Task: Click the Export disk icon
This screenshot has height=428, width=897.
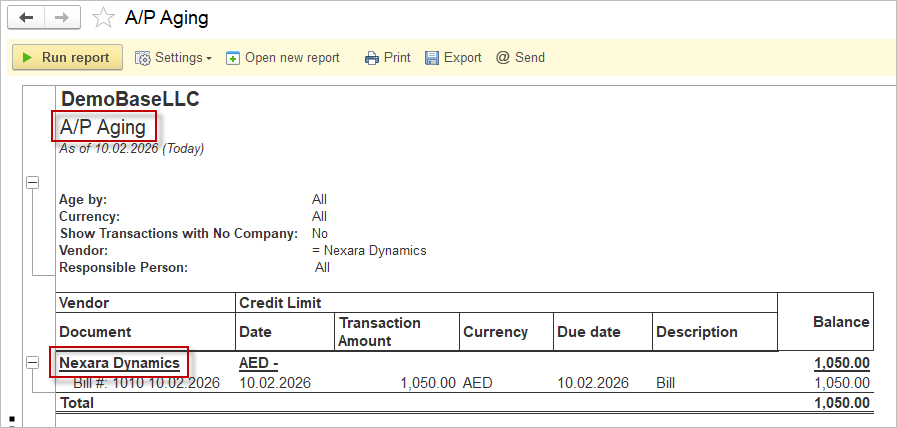Action: tap(432, 58)
